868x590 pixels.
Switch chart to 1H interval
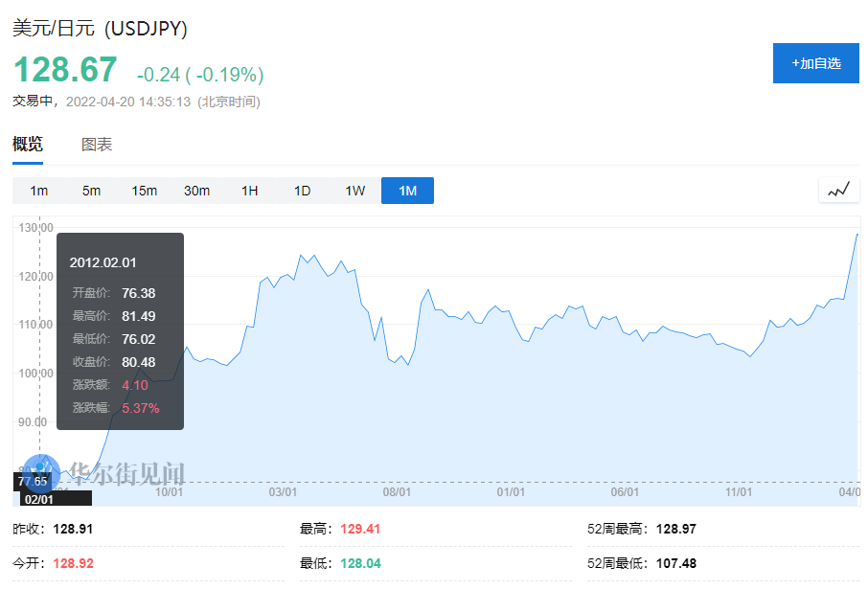pos(250,191)
